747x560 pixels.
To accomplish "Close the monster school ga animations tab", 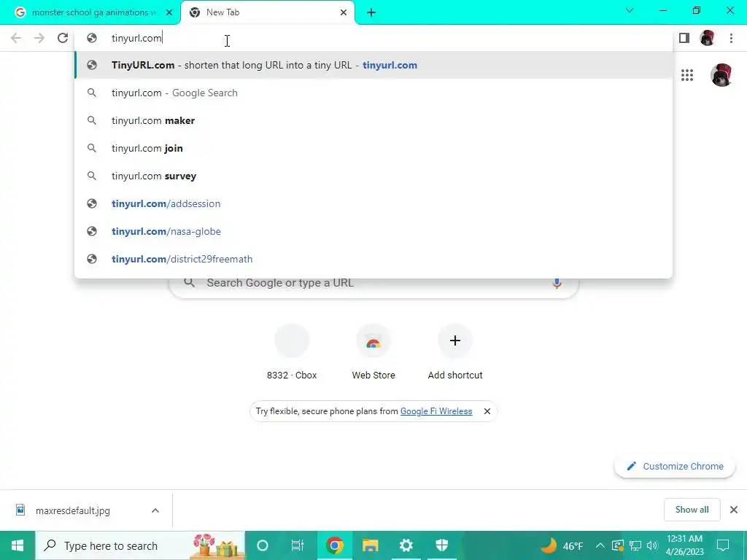I will point(169,12).
